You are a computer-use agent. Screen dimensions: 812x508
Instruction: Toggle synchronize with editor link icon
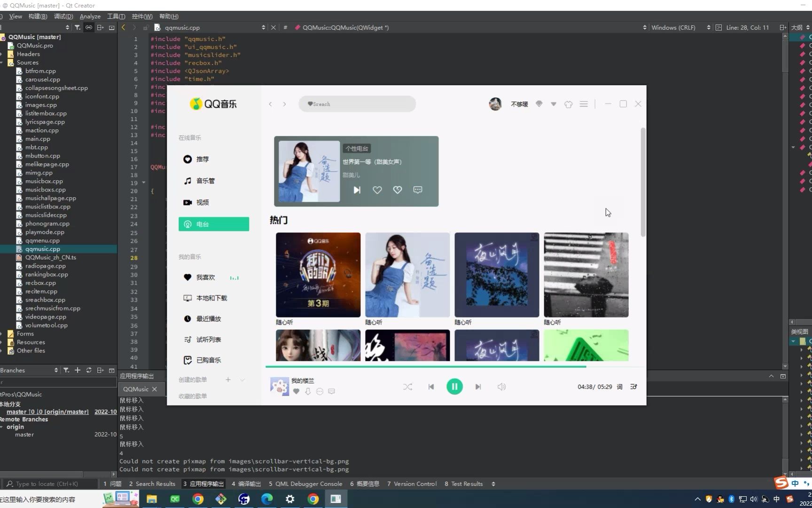click(x=89, y=27)
